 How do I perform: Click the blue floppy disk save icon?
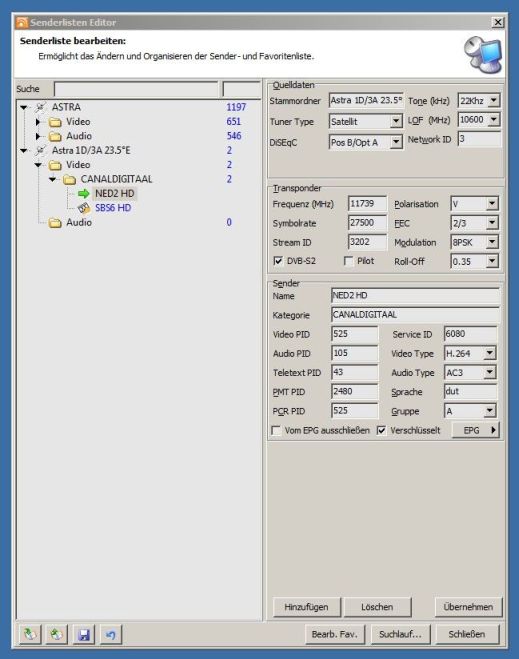tap(84, 634)
